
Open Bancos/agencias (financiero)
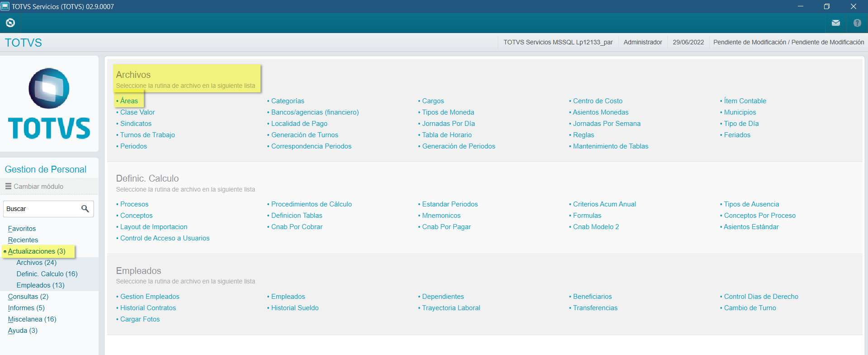[315, 112]
